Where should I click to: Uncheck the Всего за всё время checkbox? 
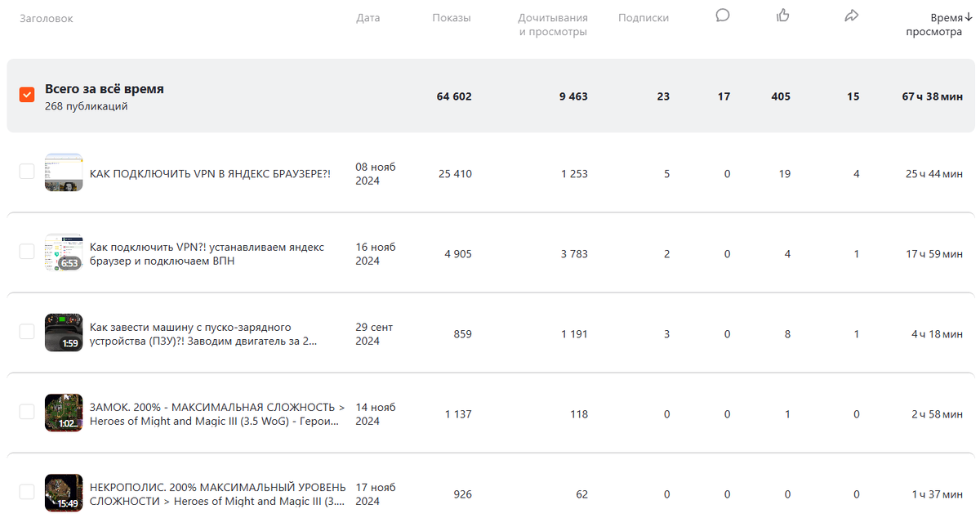tap(27, 95)
